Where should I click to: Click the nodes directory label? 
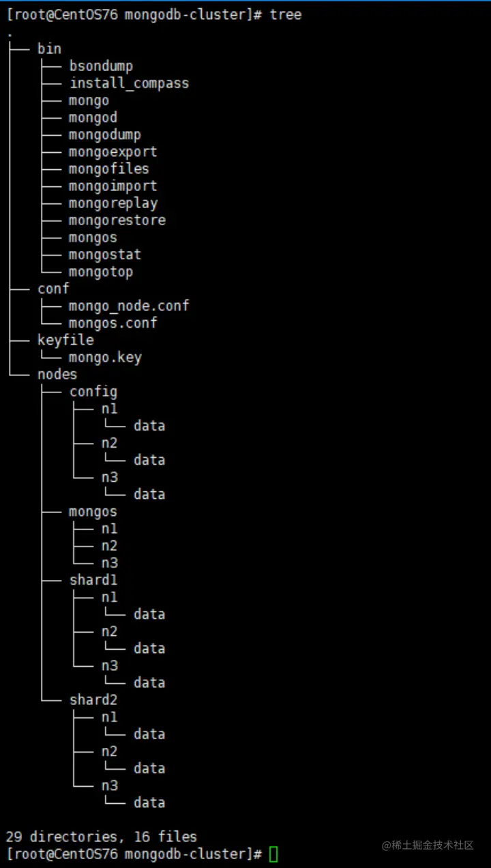pyautogui.click(x=57, y=374)
